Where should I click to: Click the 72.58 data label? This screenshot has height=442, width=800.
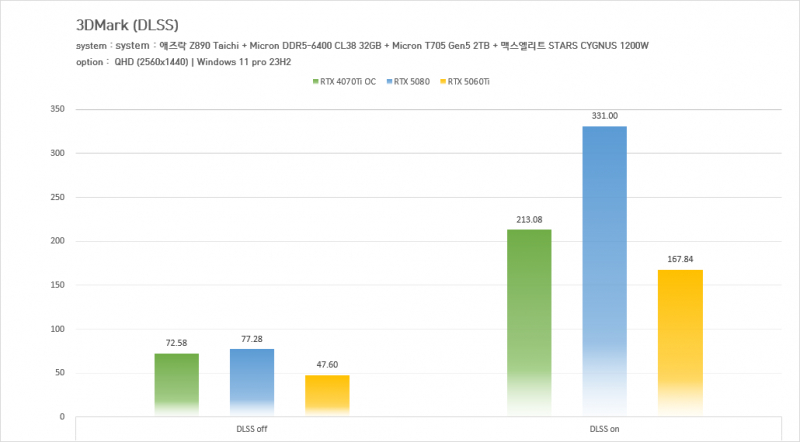tap(176, 343)
